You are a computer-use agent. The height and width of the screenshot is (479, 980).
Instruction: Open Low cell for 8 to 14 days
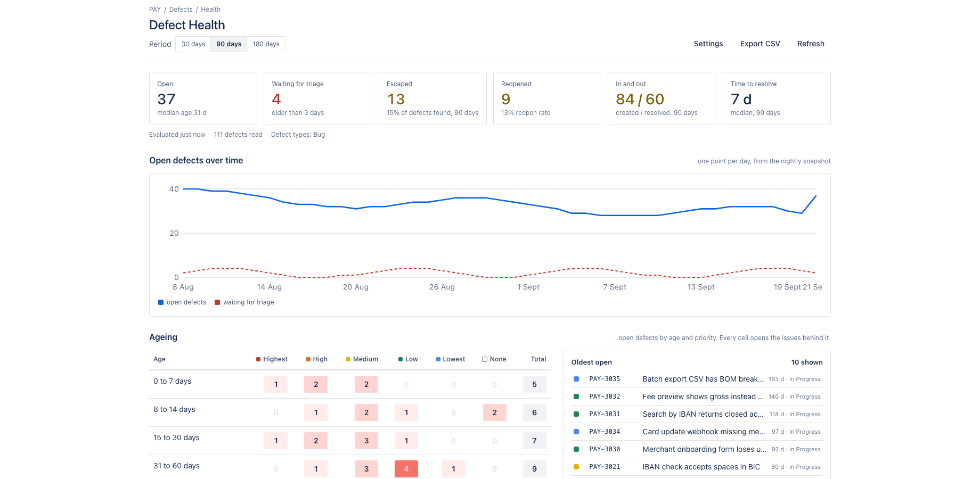pyautogui.click(x=406, y=412)
